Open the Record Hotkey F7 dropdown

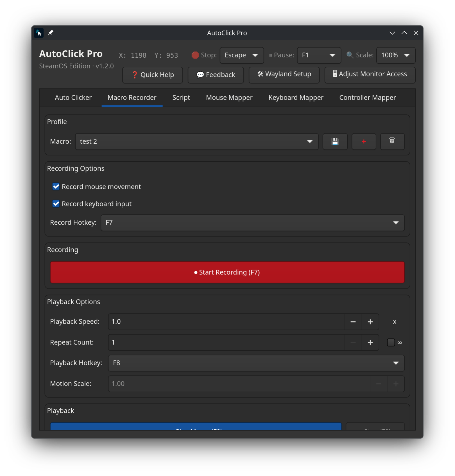tap(253, 223)
